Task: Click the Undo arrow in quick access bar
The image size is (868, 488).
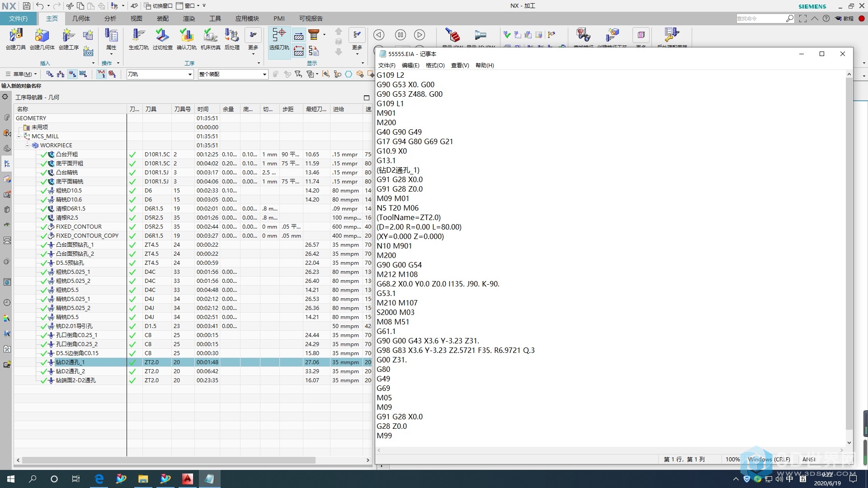Action: pos(40,6)
